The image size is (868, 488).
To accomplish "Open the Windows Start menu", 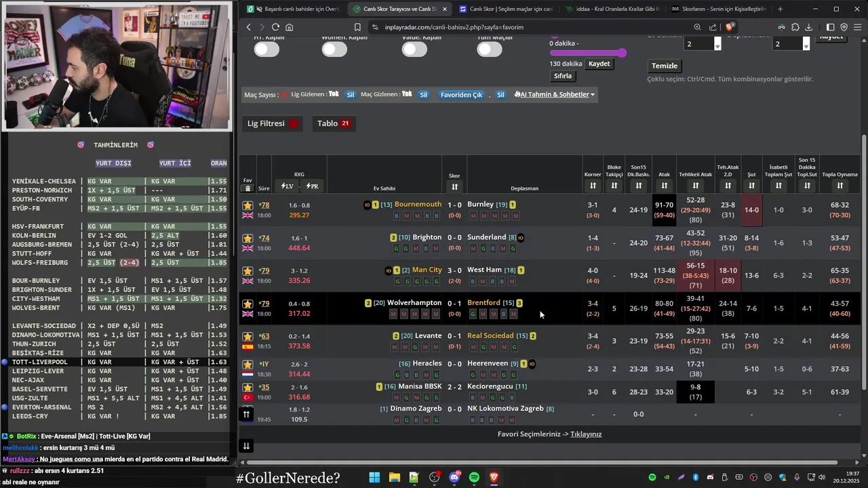I will 374,477.
